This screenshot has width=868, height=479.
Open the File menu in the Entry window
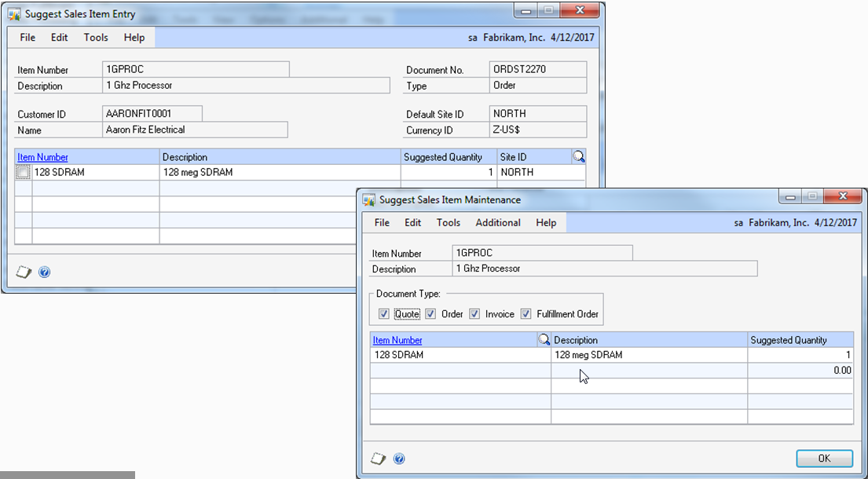[x=27, y=38]
